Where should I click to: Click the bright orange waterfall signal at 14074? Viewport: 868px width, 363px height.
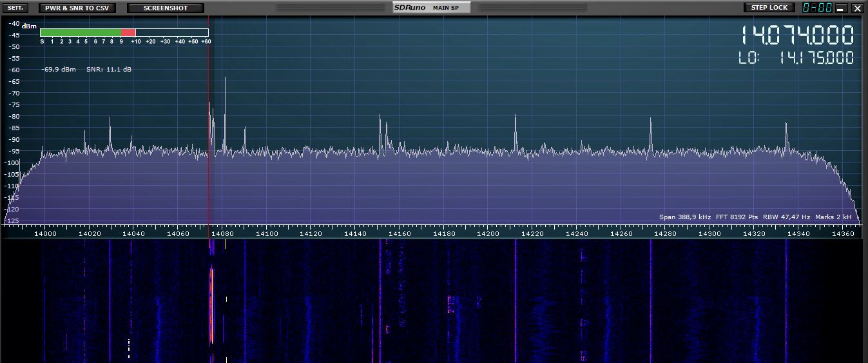coord(211,306)
